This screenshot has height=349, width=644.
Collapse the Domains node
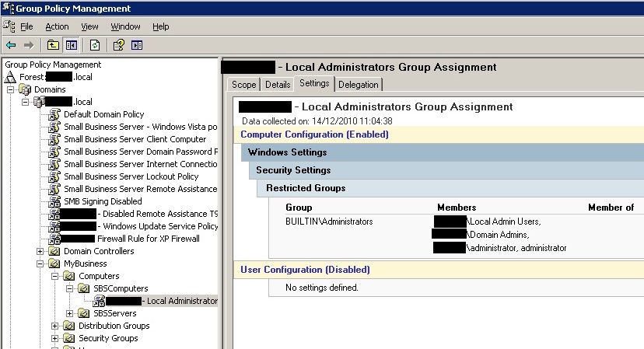click(11, 89)
